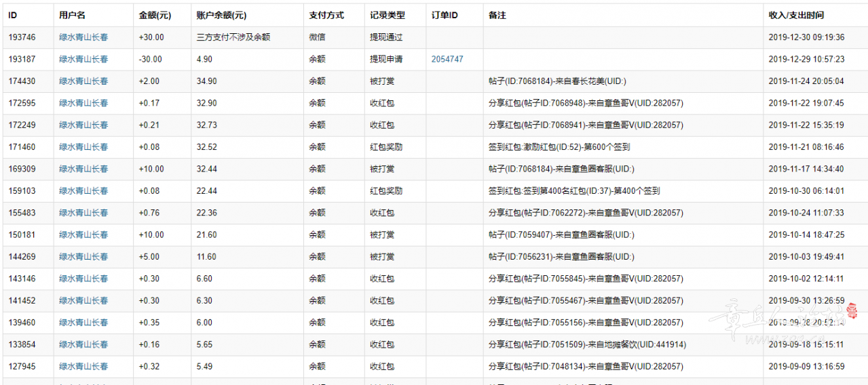Image resolution: width=868 pixels, height=385 pixels.
Task: Select timestamp 2019-12-29 10:57:23
Action: 806,59
